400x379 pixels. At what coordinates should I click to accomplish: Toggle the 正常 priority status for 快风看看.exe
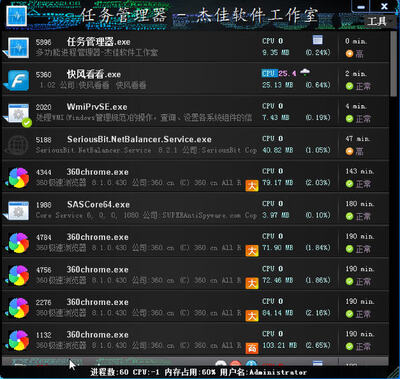(358, 86)
